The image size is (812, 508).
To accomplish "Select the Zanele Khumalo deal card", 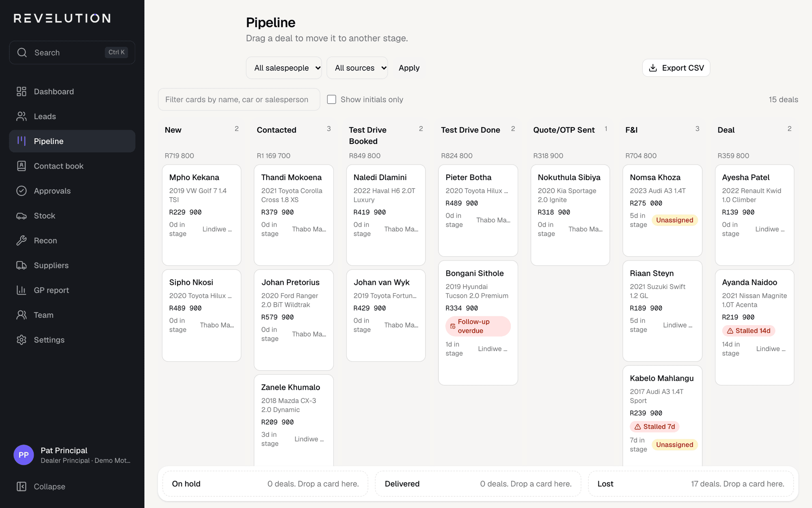I will [294, 420].
